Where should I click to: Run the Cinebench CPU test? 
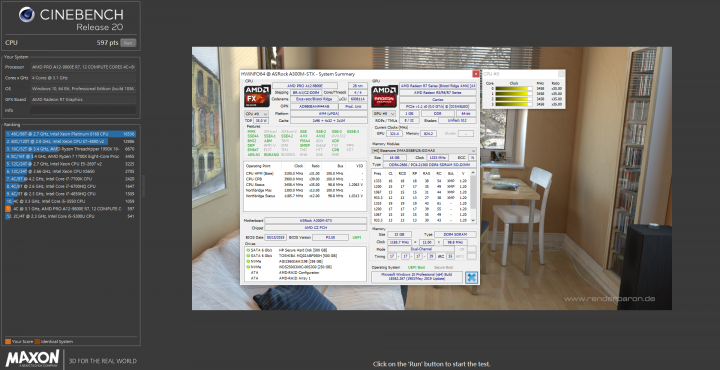pyautogui.click(x=128, y=43)
